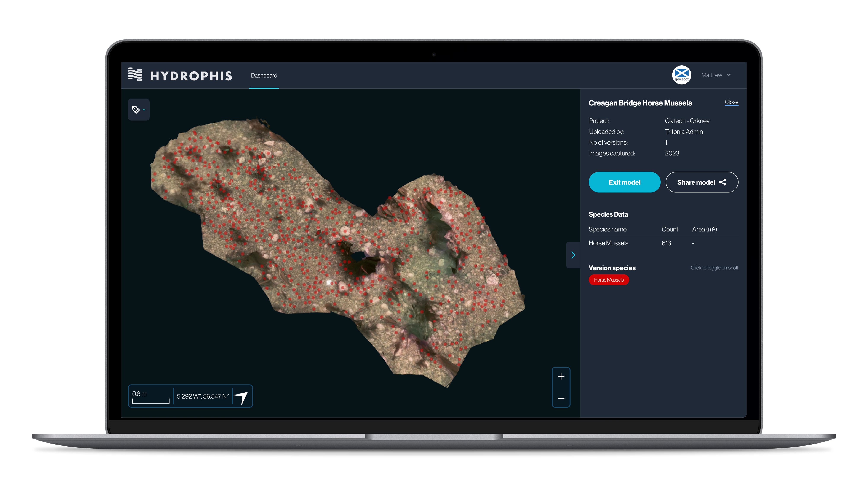Click the Count column header
This screenshot has width=868, height=477.
pyautogui.click(x=670, y=229)
